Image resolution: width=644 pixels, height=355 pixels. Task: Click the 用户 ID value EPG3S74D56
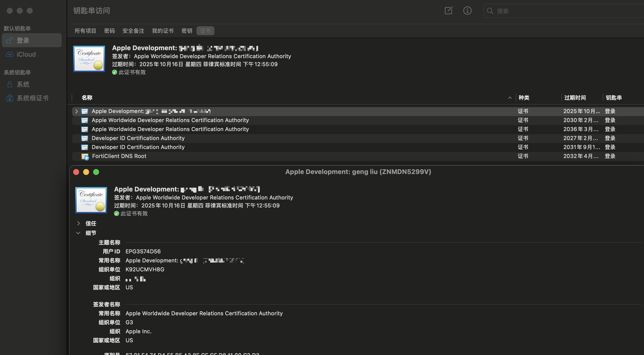143,251
